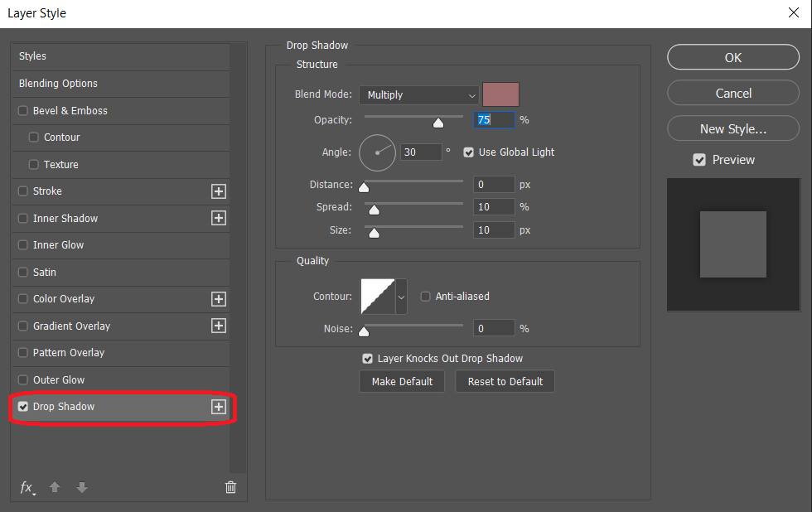This screenshot has height=512, width=812.
Task: Click the plus icon beside Stroke
Action: pos(219,191)
